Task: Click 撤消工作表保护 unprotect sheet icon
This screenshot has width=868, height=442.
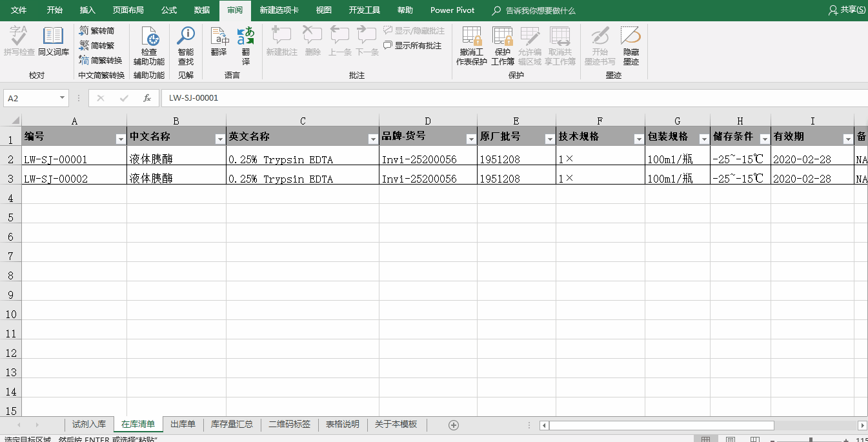Action: [x=472, y=45]
